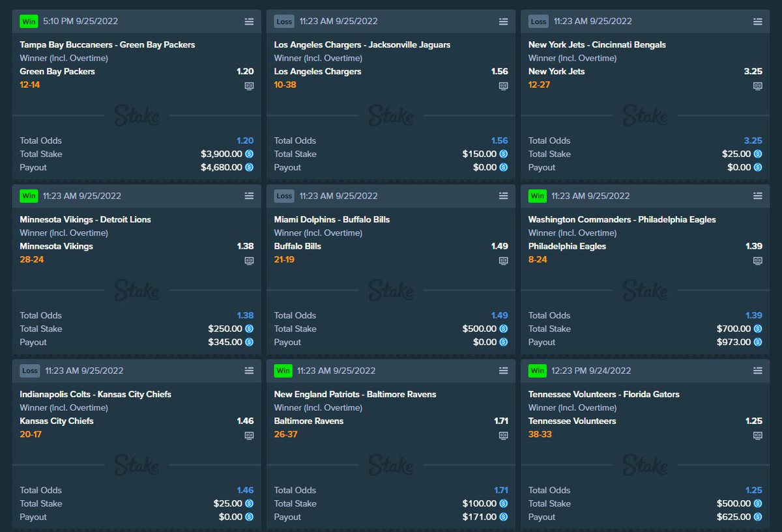Click currency icon beside $150.00 total stake

tap(503, 154)
